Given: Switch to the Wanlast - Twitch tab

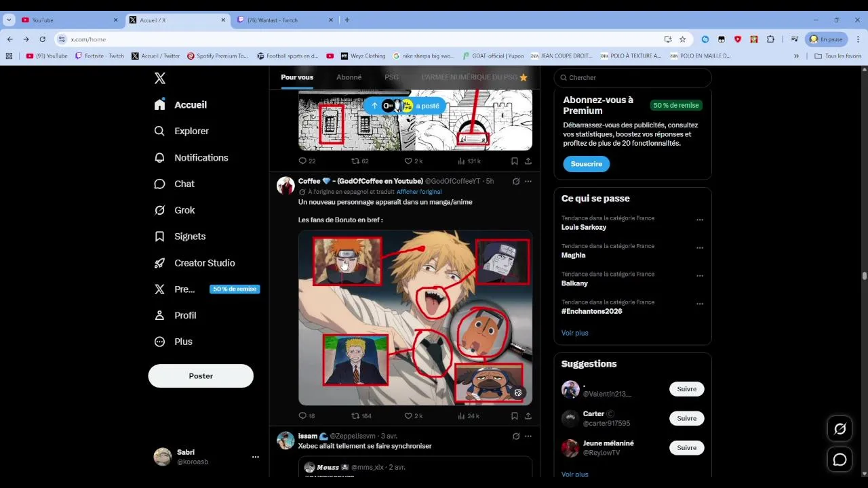Looking at the screenshot, I should click(x=285, y=20).
